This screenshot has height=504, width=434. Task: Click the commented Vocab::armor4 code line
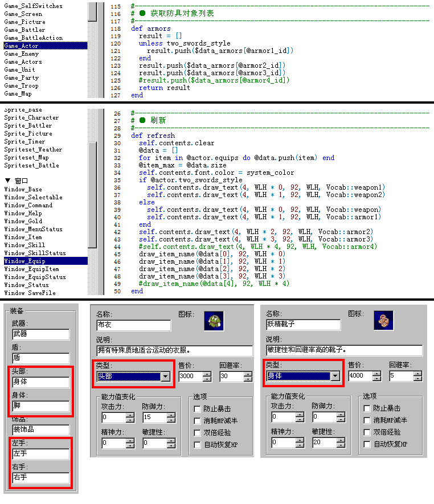(x=258, y=247)
